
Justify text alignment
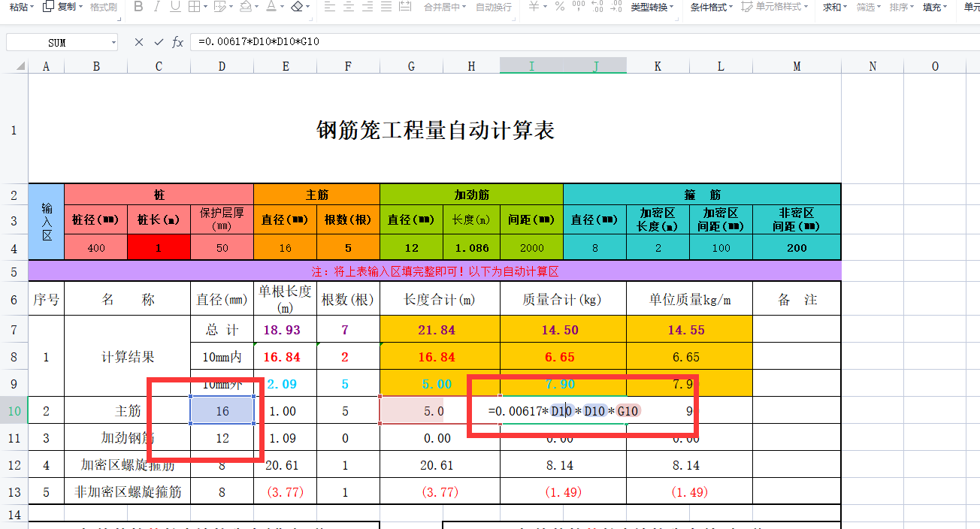(386, 7)
